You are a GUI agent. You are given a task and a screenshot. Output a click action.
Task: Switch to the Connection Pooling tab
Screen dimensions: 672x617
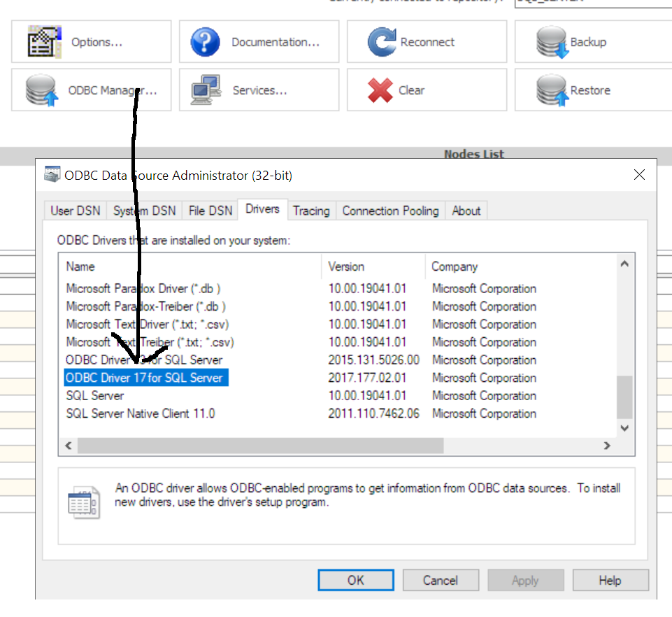(390, 211)
